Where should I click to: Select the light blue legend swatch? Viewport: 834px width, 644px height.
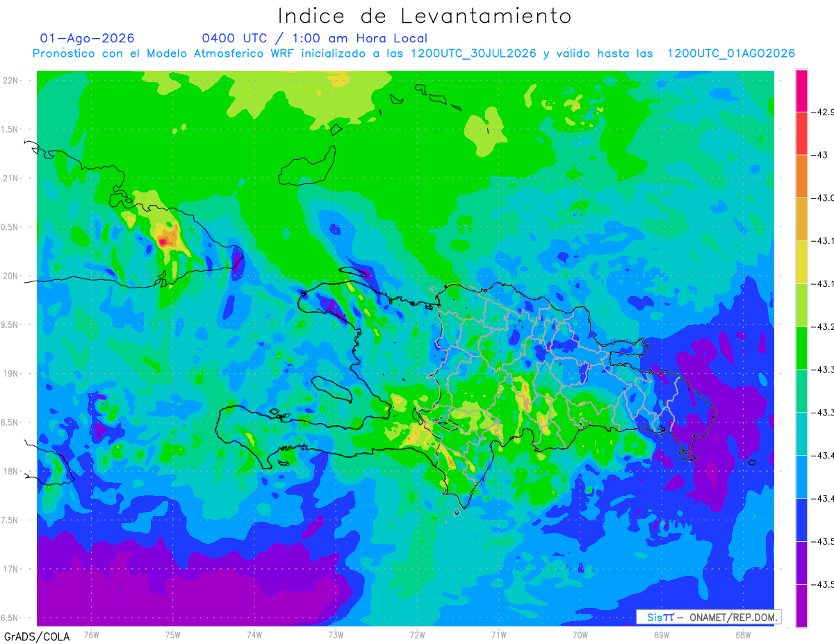[x=801, y=477]
